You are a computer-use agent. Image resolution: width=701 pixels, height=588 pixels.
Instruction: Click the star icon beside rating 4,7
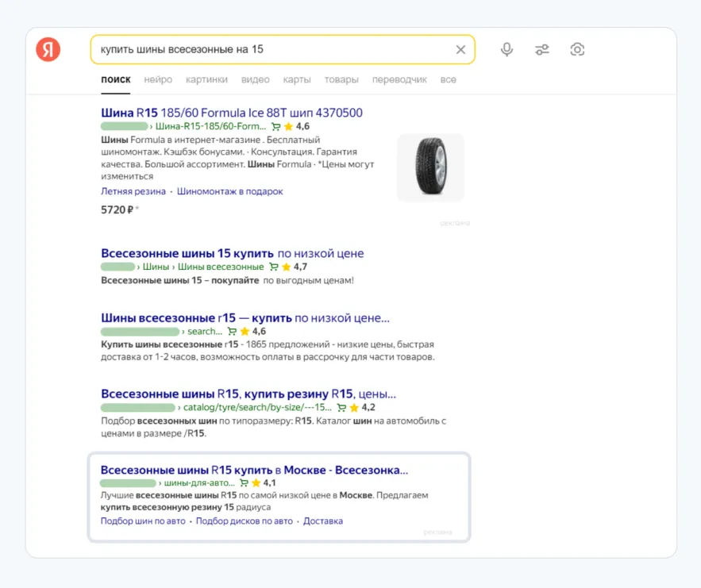(x=286, y=267)
